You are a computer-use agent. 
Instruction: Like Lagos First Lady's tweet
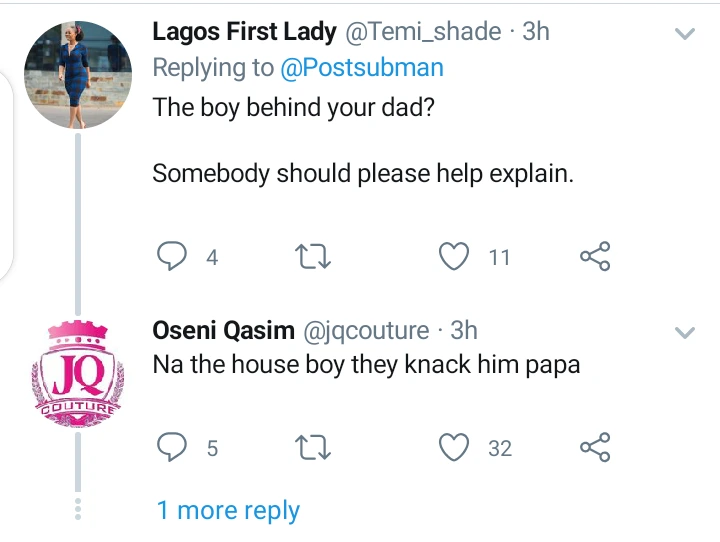click(455, 257)
